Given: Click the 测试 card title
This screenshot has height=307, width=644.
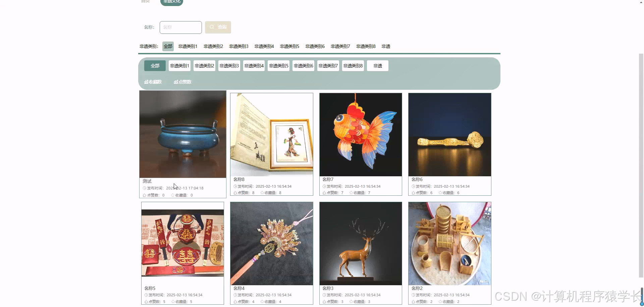Looking at the screenshot, I should click(x=147, y=181).
